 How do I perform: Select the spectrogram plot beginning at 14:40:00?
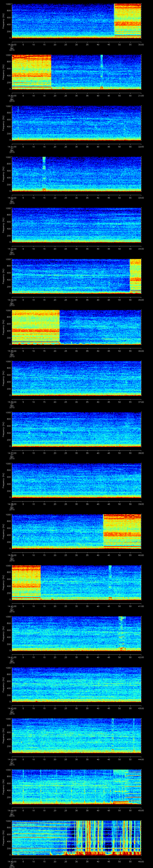(x=76, y=582)
